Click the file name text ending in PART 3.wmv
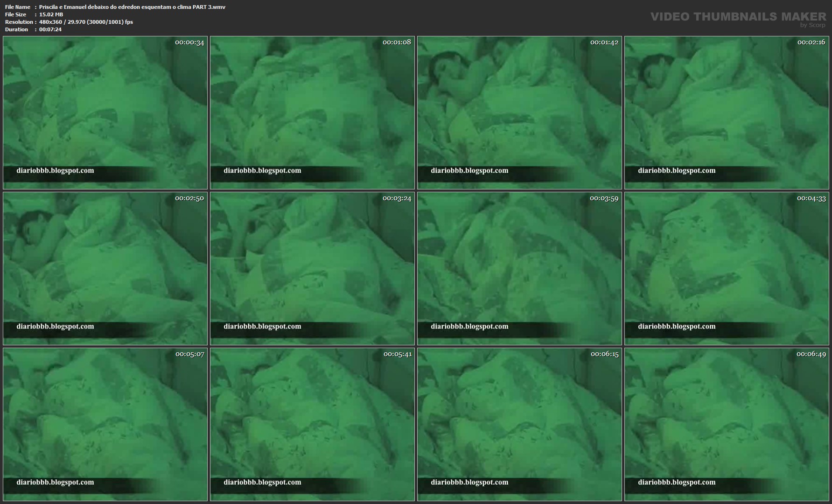832x504 pixels. tap(132, 7)
